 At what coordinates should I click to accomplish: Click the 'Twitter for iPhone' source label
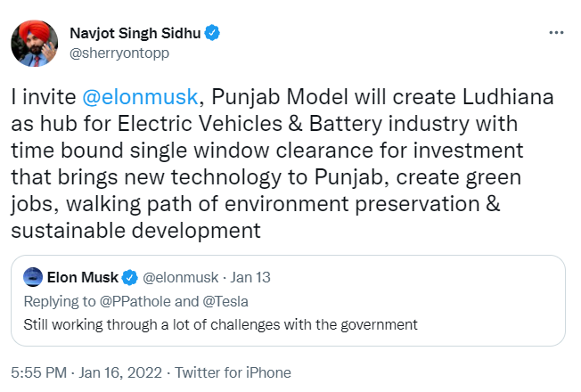click(233, 372)
